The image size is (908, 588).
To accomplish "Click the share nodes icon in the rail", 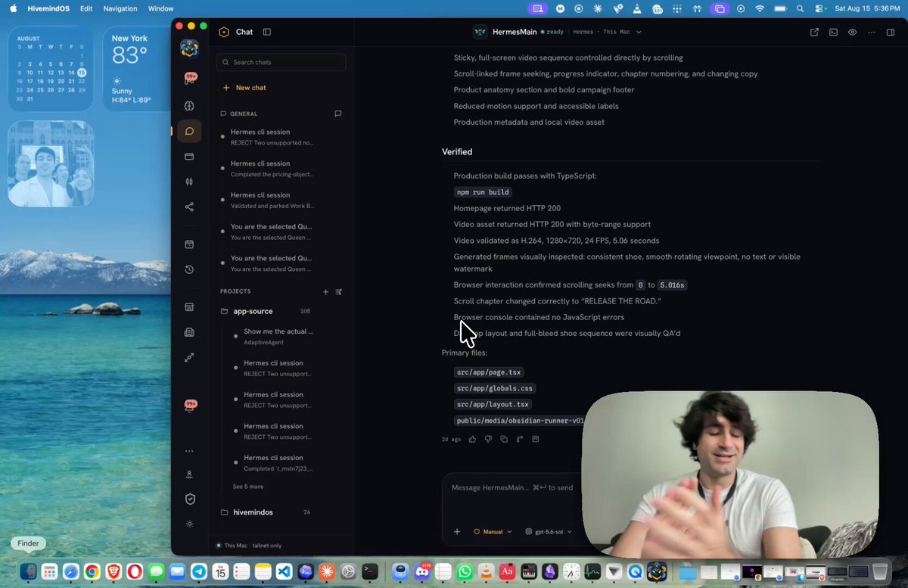I will [189, 207].
